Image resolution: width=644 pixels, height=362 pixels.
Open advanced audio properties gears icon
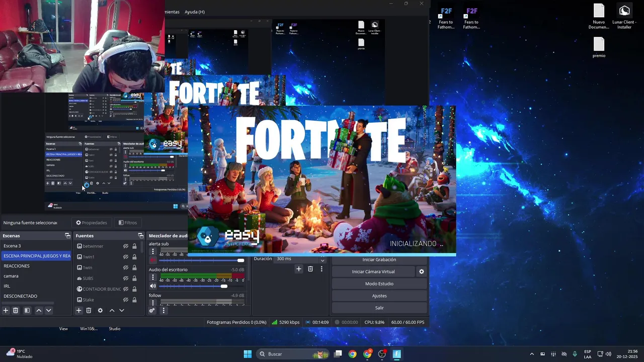click(152, 311)
